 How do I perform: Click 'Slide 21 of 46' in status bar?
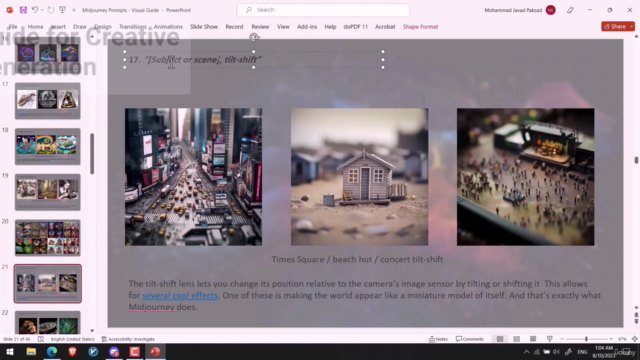pos(17,339)
